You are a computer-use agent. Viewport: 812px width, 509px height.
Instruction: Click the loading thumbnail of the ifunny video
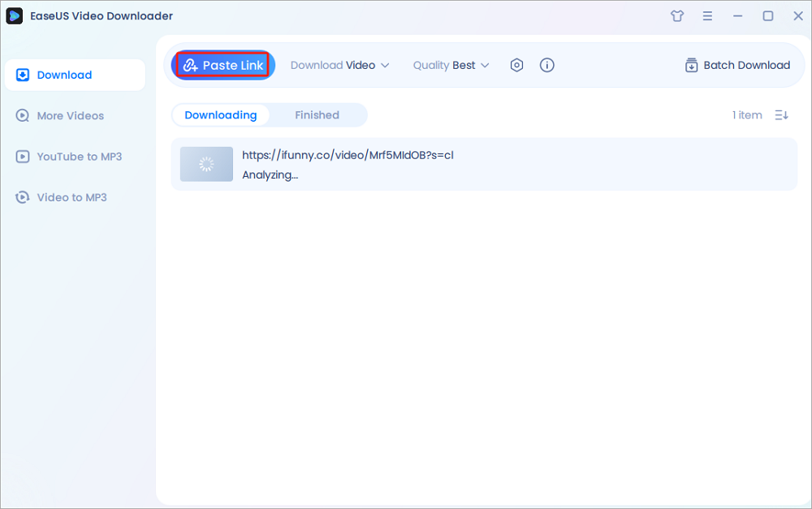tap(206, 164)
